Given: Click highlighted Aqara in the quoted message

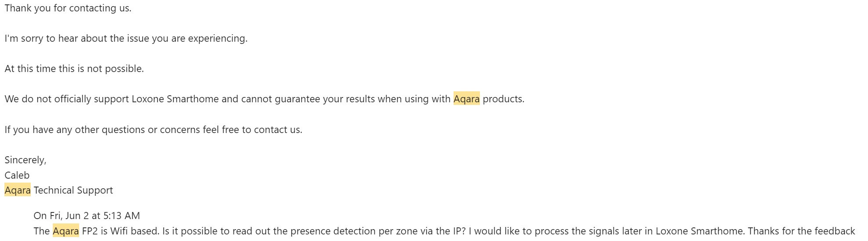Looking at the screenshot, I should pos(65,231).
